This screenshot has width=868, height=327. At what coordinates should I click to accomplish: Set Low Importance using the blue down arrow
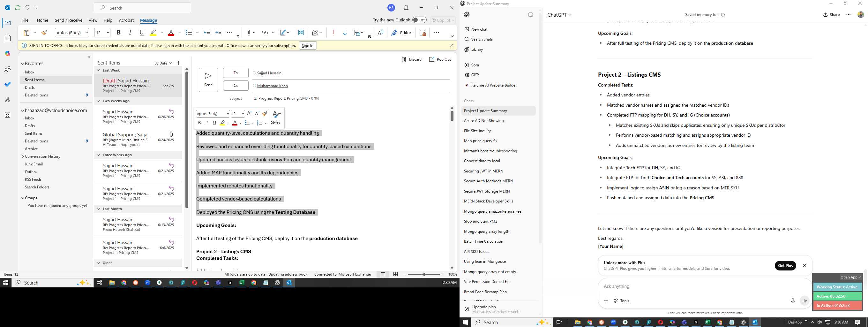pyautogui.click(x=345, y=33)
